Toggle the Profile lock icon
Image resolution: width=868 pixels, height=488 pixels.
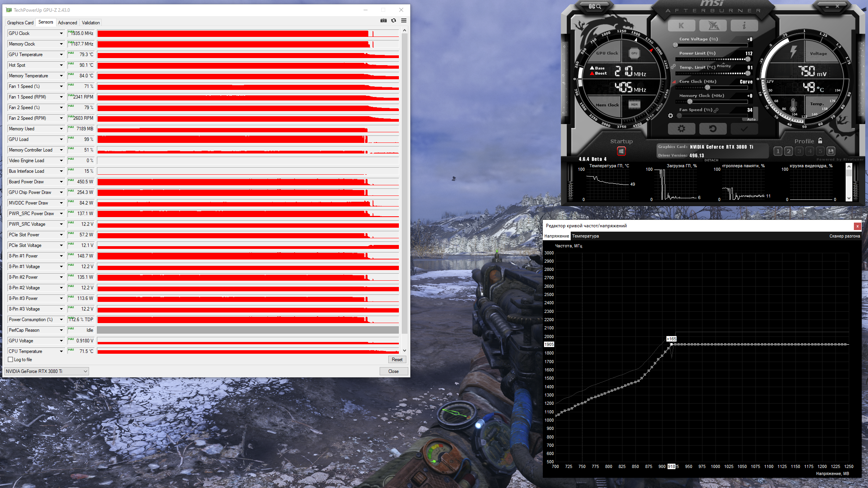[820, 141]
